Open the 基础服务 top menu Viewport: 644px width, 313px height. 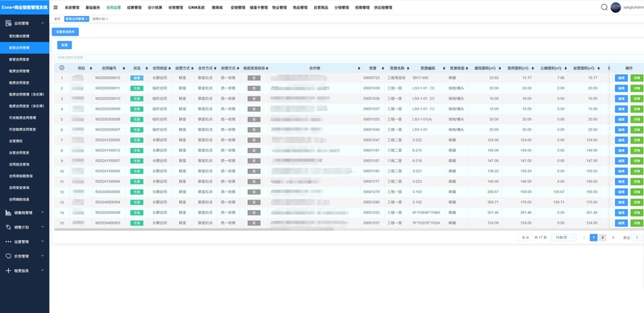tap(93, 7)
